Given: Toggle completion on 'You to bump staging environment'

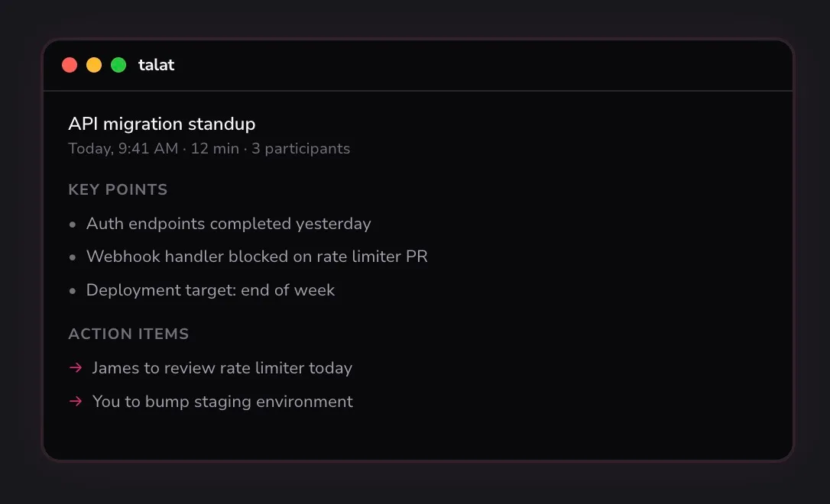Looking at the screenshot, I should [x=222, y=401].
